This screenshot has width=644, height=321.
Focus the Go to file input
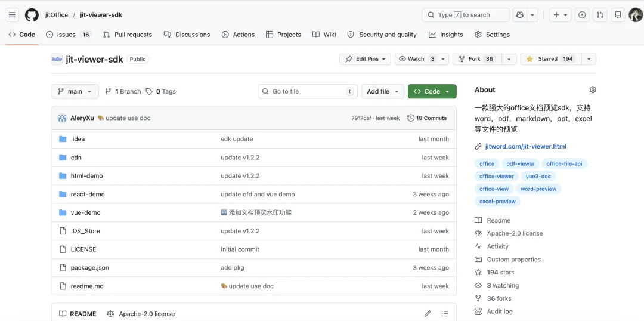pos(308,91)
